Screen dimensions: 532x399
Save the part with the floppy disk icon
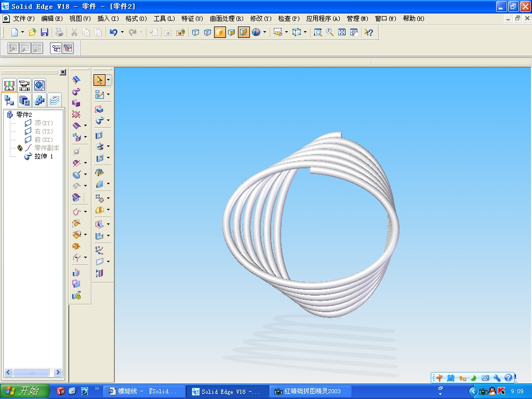pyautogui.click(x=45, y=32)
